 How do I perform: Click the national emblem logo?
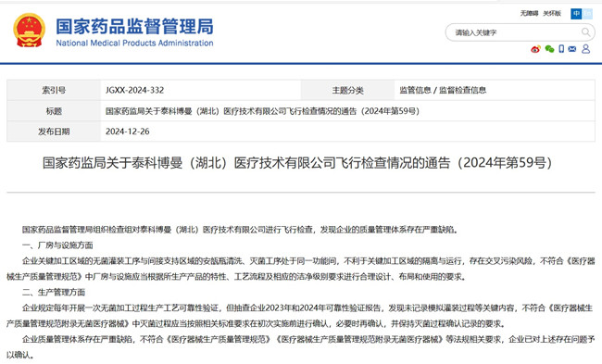coord(29,31)
